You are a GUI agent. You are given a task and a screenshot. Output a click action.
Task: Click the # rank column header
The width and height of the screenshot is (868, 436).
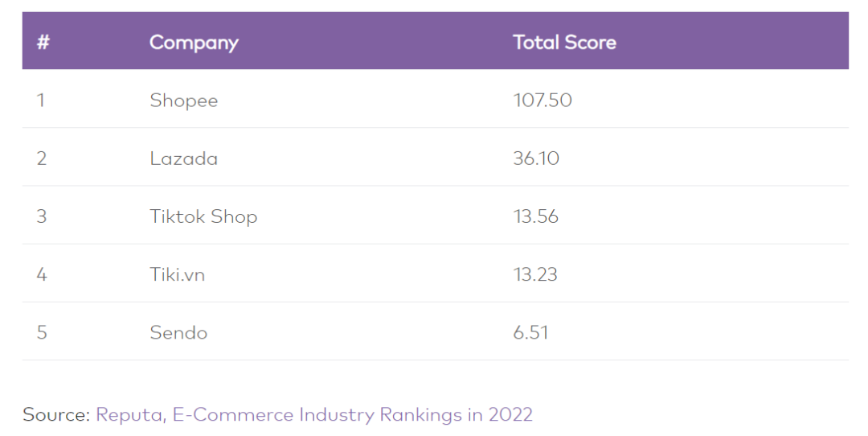pyautogui.click(x=43, y=42)
